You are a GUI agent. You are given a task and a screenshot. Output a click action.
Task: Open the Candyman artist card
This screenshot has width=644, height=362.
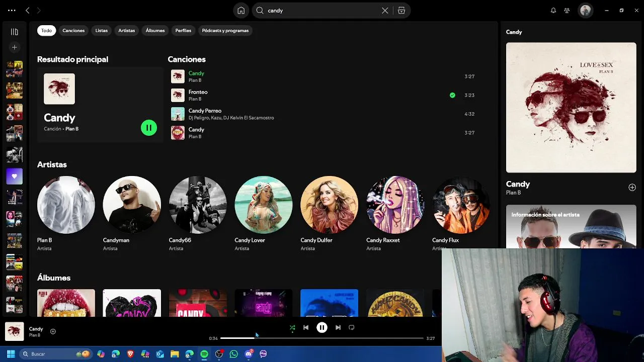point(132,214)
